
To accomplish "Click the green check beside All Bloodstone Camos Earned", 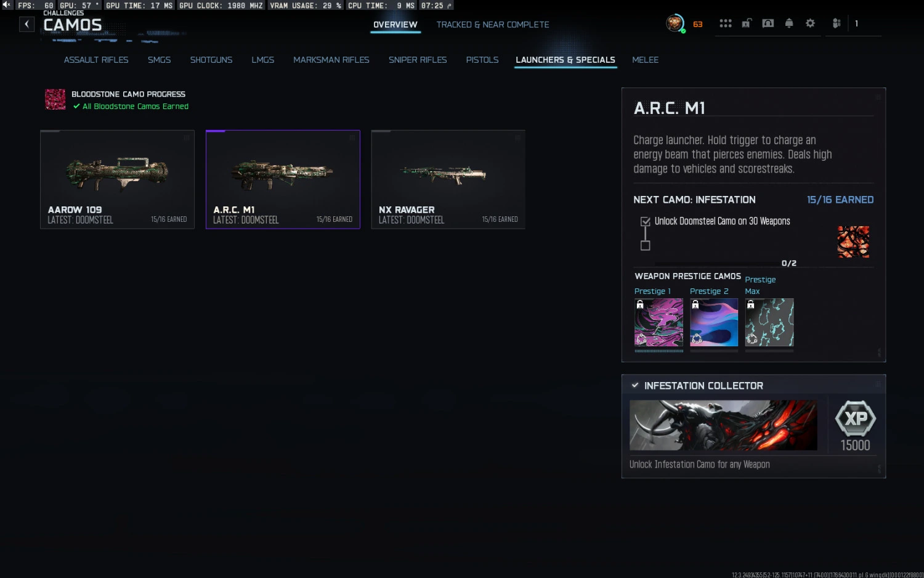I will 76,106.
